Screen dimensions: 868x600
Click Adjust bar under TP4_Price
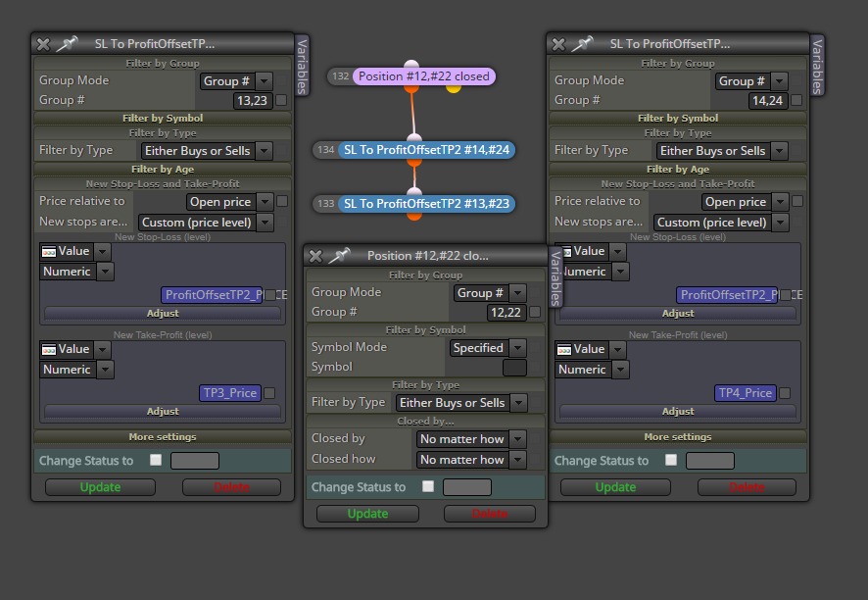(x=678, y=411)
